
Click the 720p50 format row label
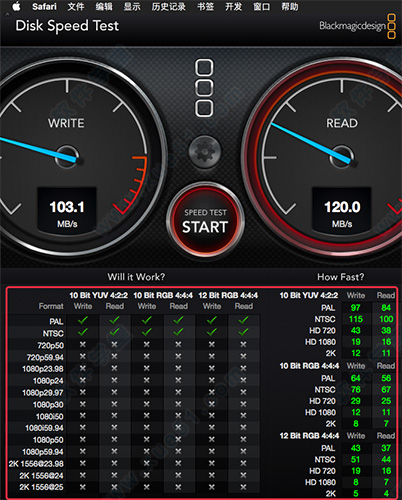[50, 345]
